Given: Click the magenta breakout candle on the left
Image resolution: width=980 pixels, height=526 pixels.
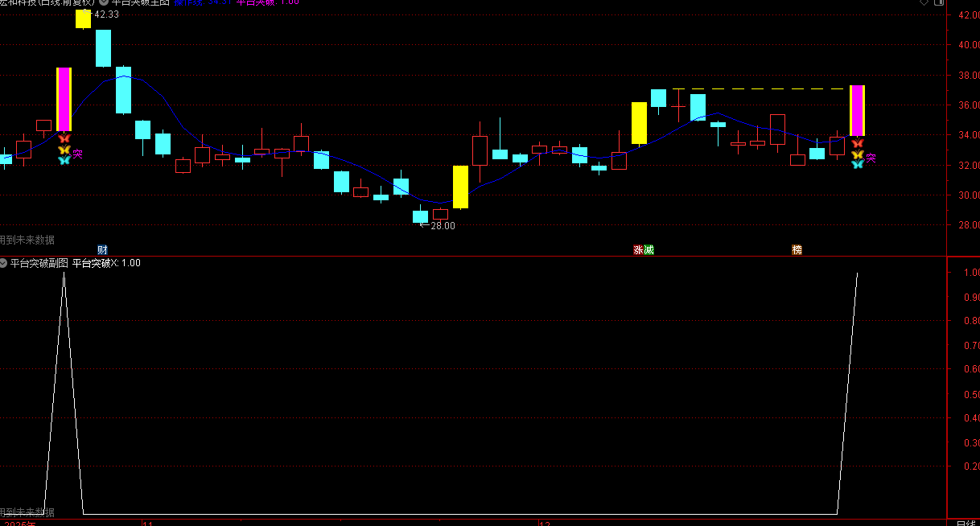Looking at the screenshot, I should pos(64,100).
